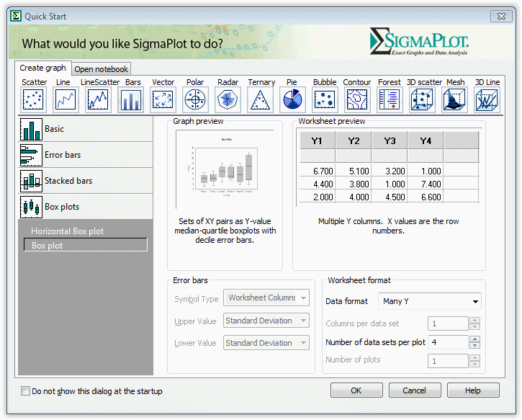Click the 7.400 cell in worksheet preview
Screen dimensions: 522x420
click(x=426, y=184)
